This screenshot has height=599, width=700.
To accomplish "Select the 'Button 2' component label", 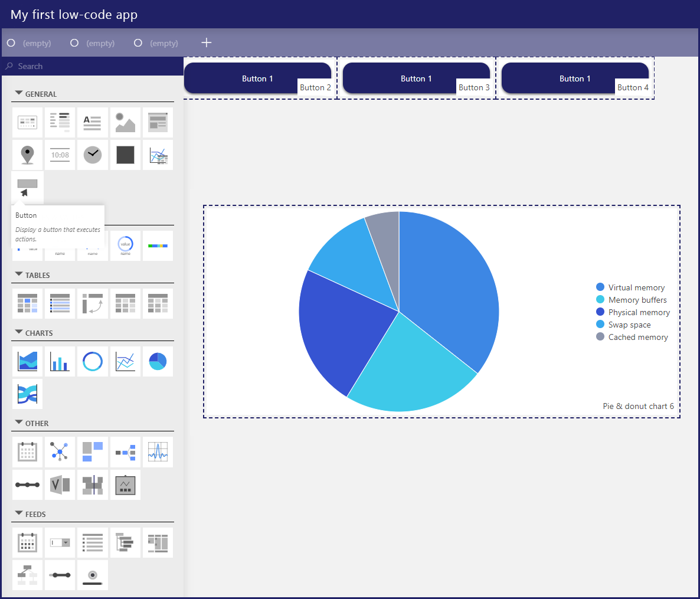I will [x=315, y=87].
